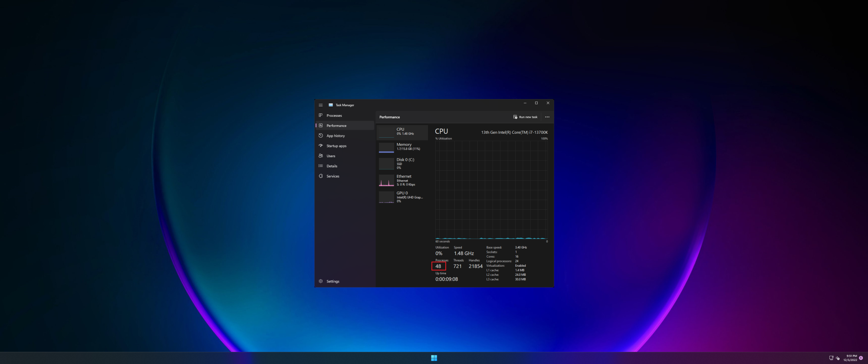Click the muted volume tray icon
868x364 pixels.
point(838,358)
